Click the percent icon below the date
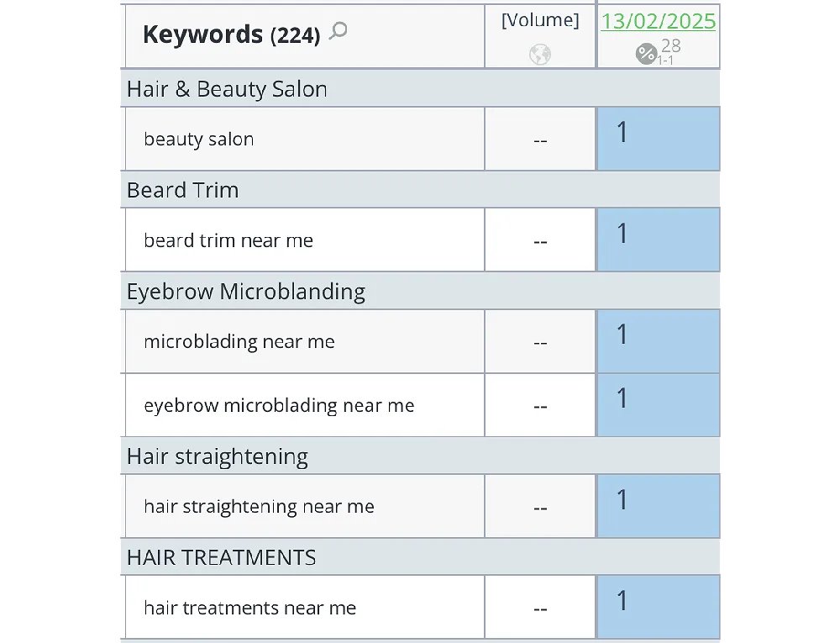The height and width of the screenshot is (643, 840). [x=646, y=54]
